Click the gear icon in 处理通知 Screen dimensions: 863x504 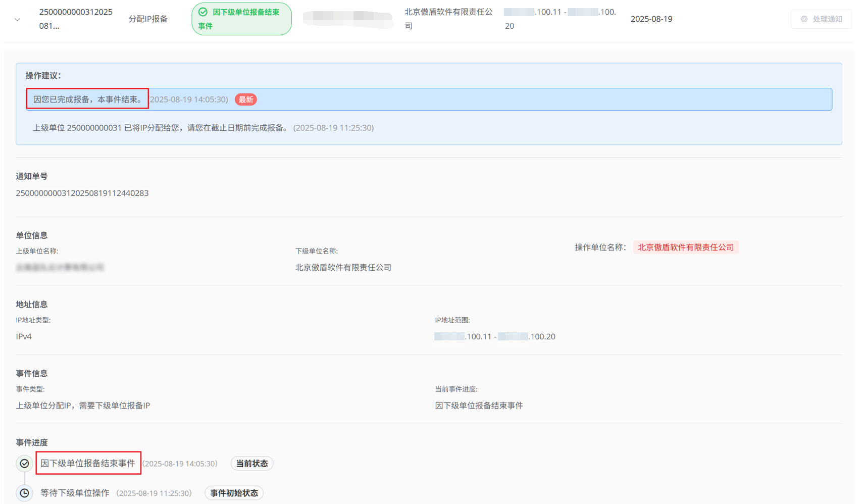coord(804,19)
